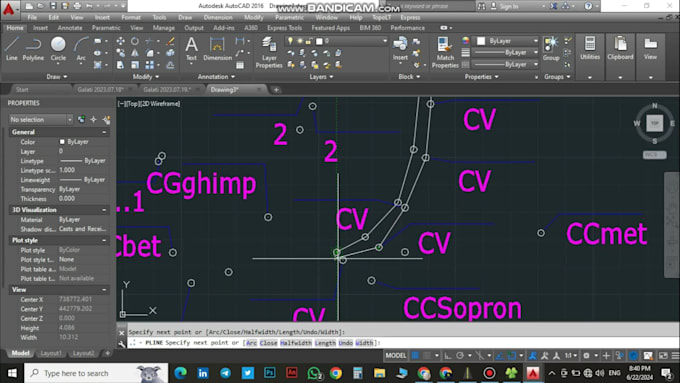The image size is (680, 383).
Task: Click the new drawing tab plus button
Action: coord(276,90)
